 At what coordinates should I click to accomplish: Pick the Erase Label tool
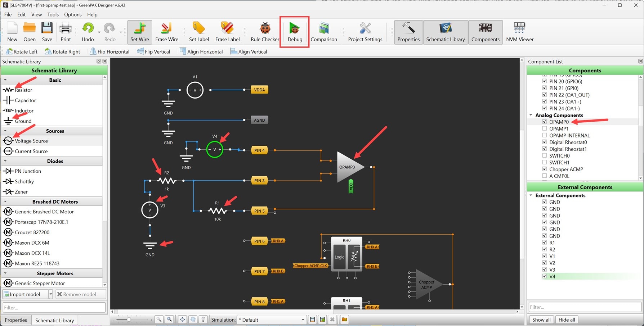[x=227, y=32]
